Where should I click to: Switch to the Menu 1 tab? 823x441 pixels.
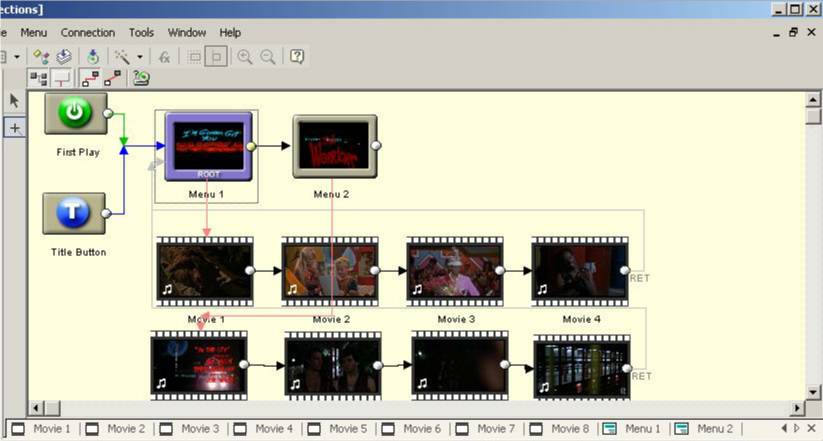632,429
